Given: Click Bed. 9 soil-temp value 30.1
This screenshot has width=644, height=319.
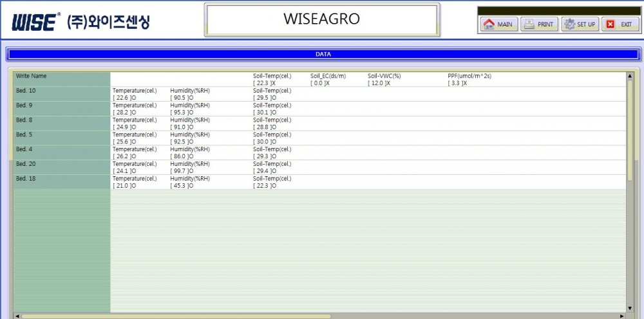Looking at the screenshot, I should coord(264,113).
